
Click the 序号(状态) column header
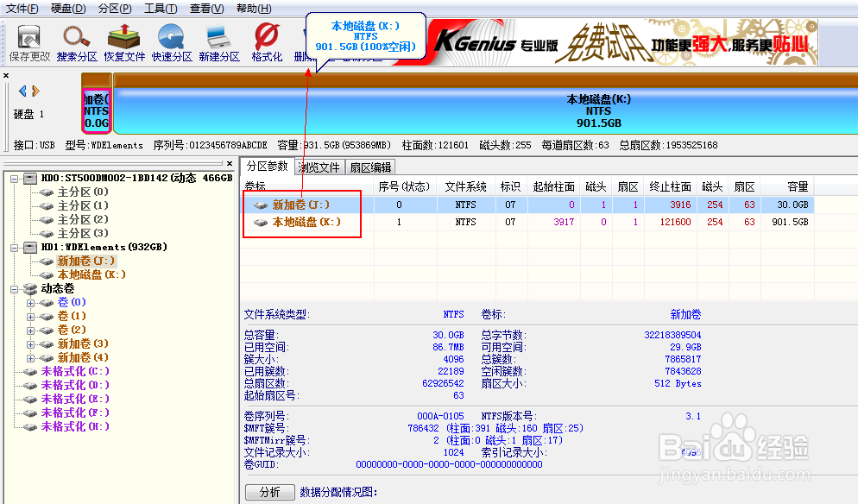(404, 186)
